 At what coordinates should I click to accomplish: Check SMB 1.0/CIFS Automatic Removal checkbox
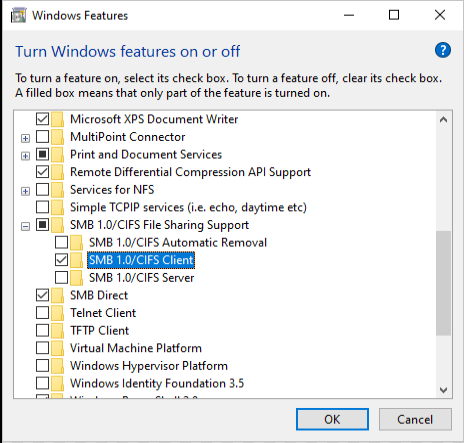tap(61, 242)
